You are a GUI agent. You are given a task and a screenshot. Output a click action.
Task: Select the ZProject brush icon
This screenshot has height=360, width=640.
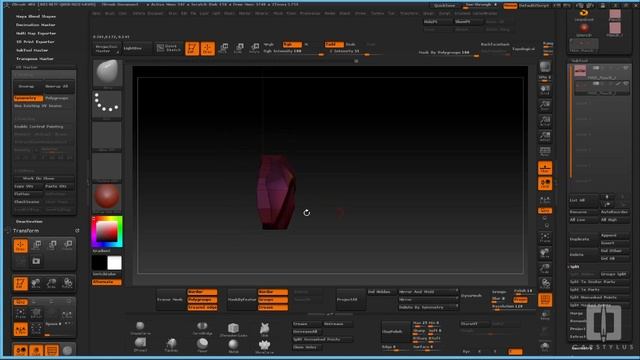tap(140, 344)
